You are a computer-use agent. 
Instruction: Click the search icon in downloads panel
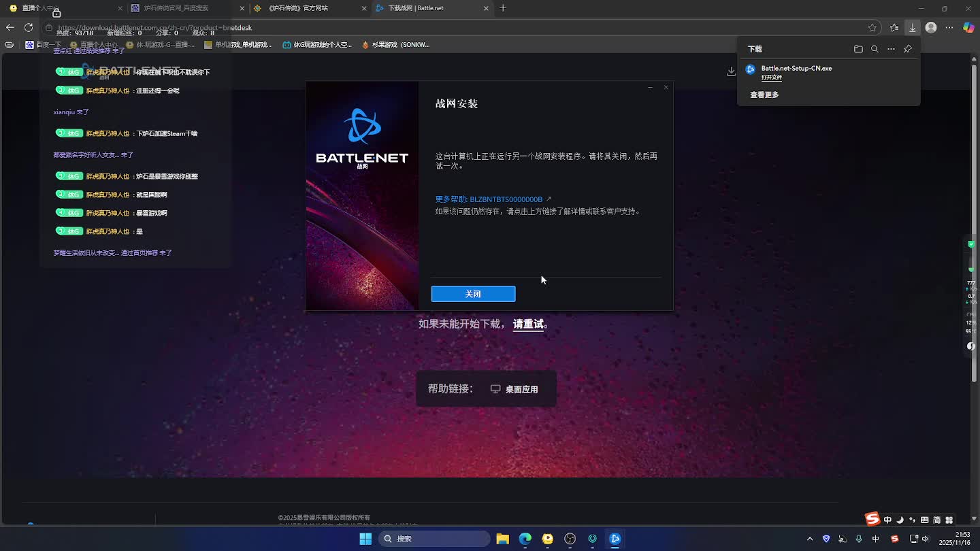[x=875, y=49]
